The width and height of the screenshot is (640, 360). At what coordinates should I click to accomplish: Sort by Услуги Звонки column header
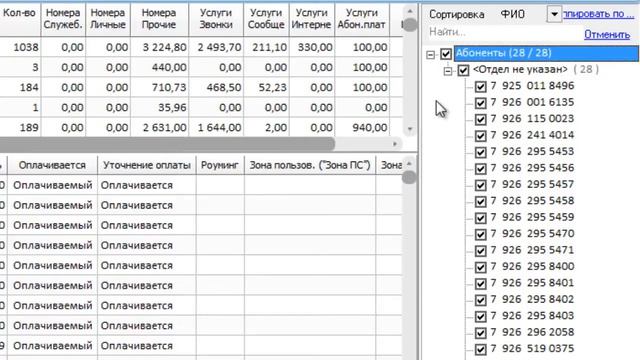pos(216,19)
